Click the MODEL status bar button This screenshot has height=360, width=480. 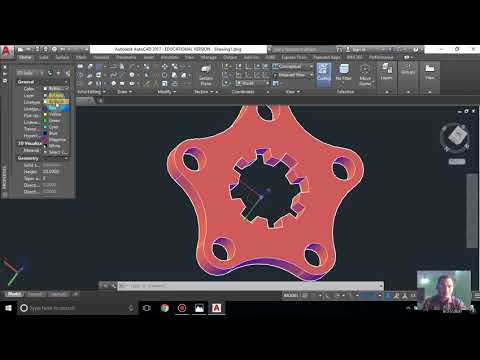[x=290, y=295]
